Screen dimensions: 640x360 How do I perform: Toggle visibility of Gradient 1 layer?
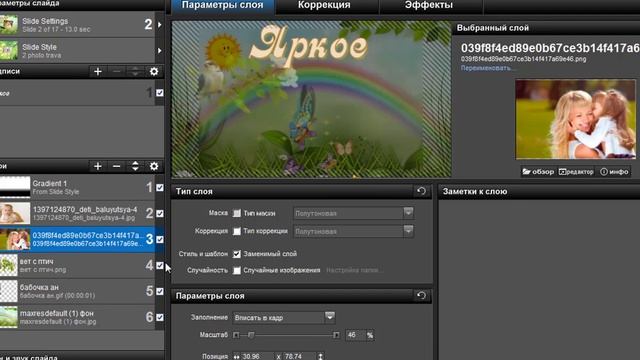[x=160, y=187]
